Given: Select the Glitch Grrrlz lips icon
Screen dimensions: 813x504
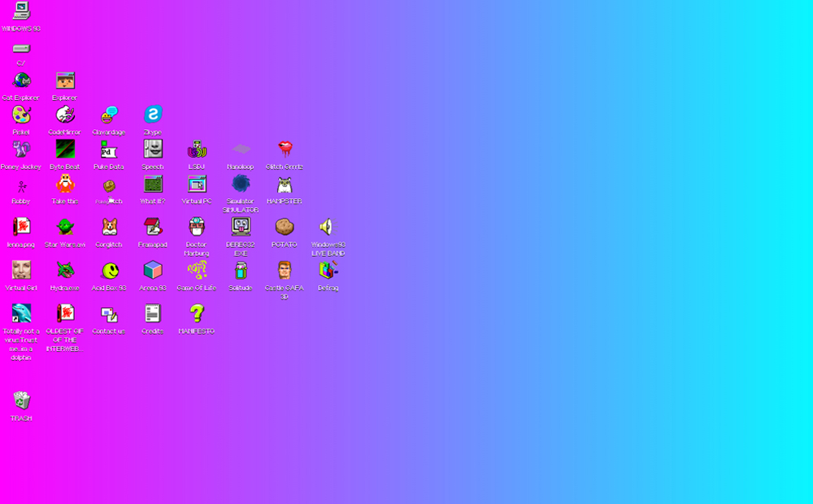Looking at the screenshot, I should pyautogui.click(x=285, y=150).
